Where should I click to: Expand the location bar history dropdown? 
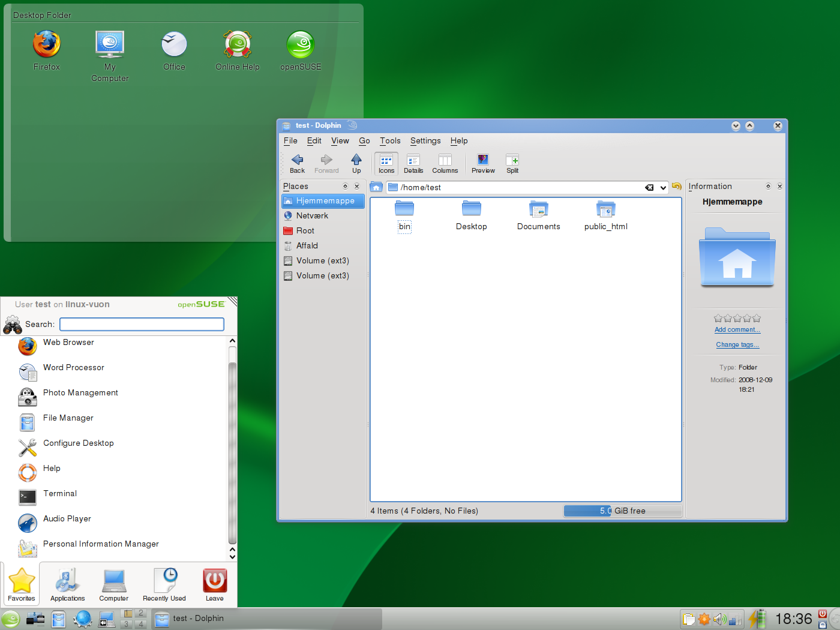663,188
